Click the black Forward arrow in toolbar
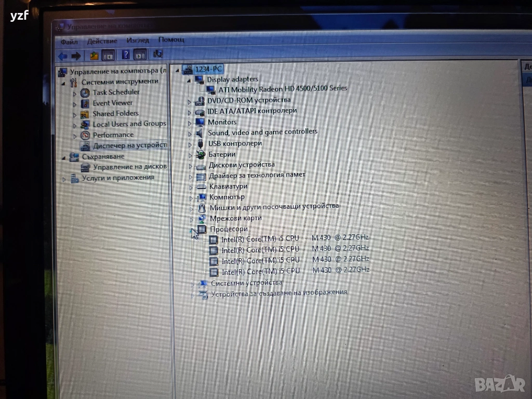Screen dimensions: 532x399 tap(76, 56)
